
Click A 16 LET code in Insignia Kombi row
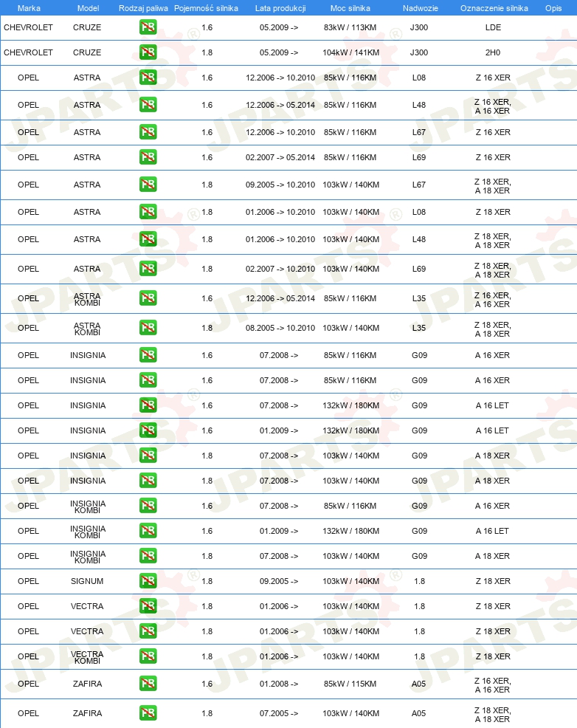[492, 531]
